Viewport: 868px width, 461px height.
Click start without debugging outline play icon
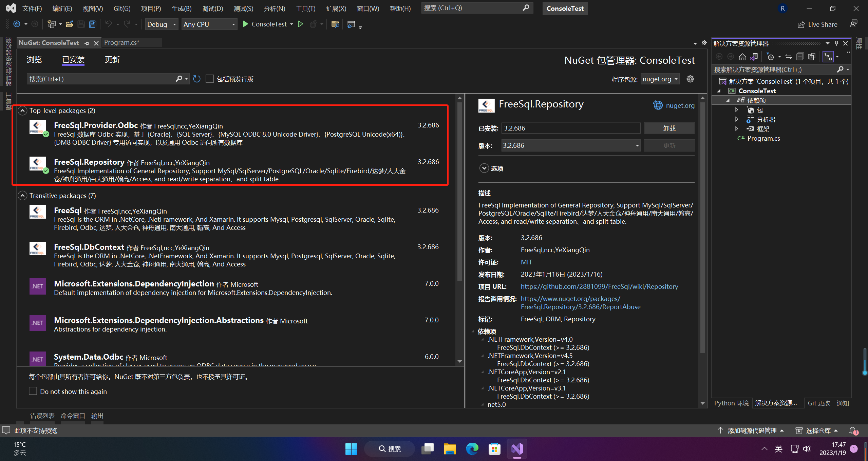(300, 24)
